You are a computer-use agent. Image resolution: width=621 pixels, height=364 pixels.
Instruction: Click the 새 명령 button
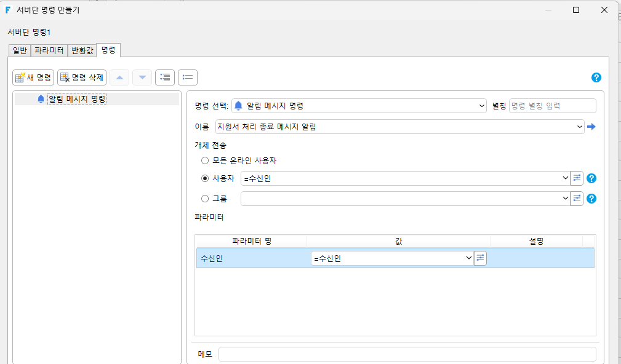click(x=33, y=77)
